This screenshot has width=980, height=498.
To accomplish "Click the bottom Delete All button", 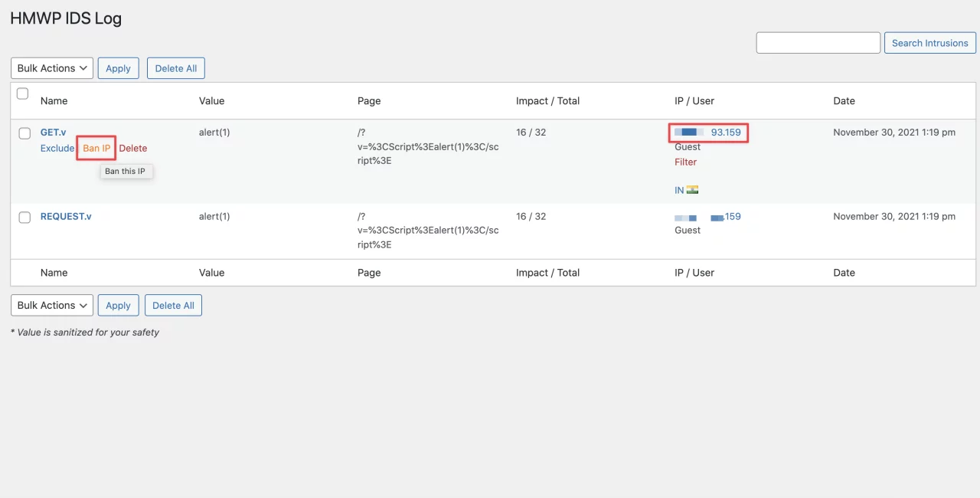I will click(173, 305).
